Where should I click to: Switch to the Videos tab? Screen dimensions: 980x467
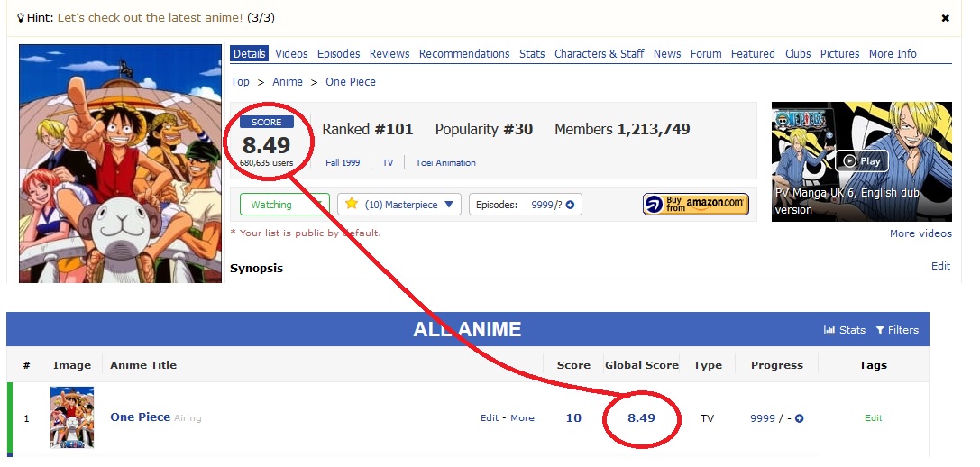coord(291,54)
